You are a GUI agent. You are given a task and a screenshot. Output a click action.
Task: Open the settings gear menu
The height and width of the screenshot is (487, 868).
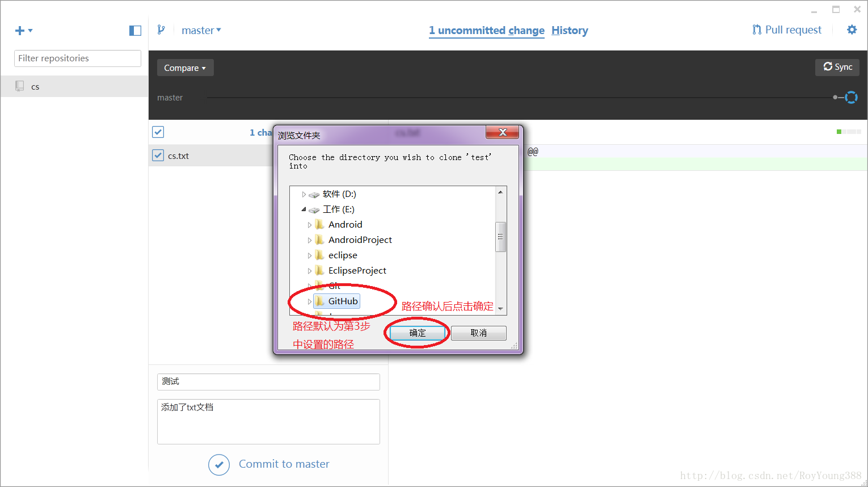coord(852,30)
